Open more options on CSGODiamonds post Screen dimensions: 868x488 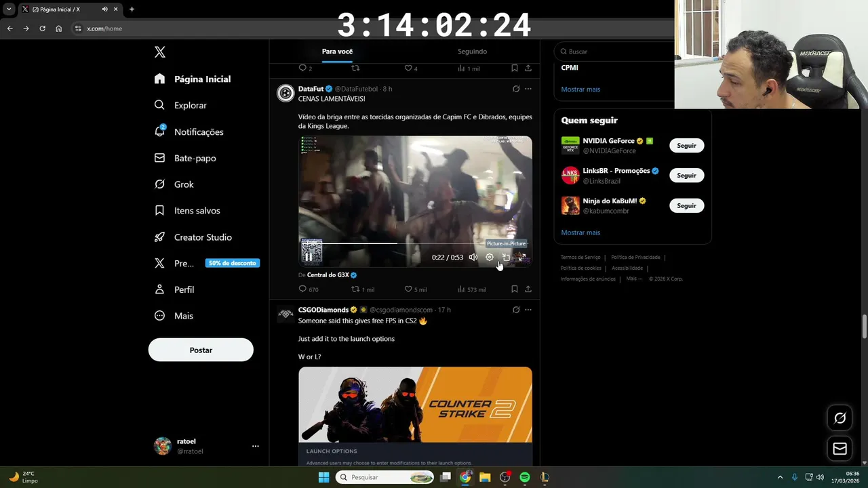point(528,310)
